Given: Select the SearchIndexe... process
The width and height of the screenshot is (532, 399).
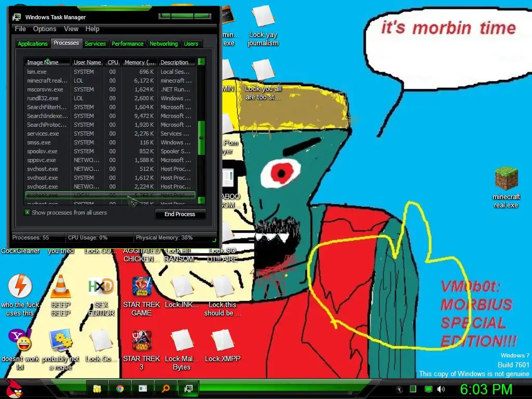Looking at the screenshot, I should point(110,116).
